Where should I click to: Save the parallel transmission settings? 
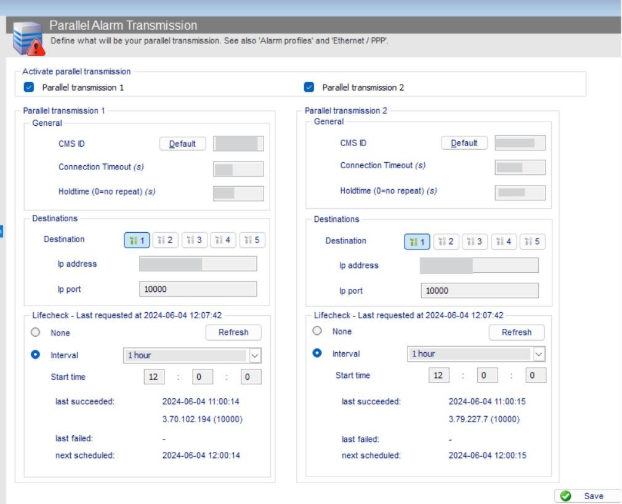click(x=587, y=496)
